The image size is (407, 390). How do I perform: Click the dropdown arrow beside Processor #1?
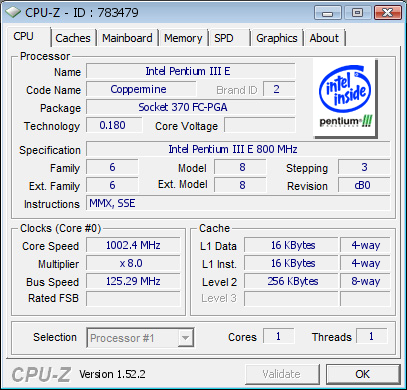[x=185, y=338]
